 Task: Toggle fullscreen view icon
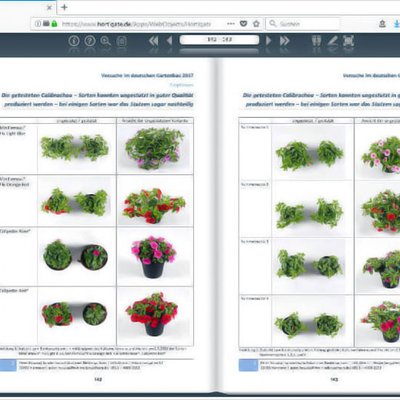tap(348, 41)
